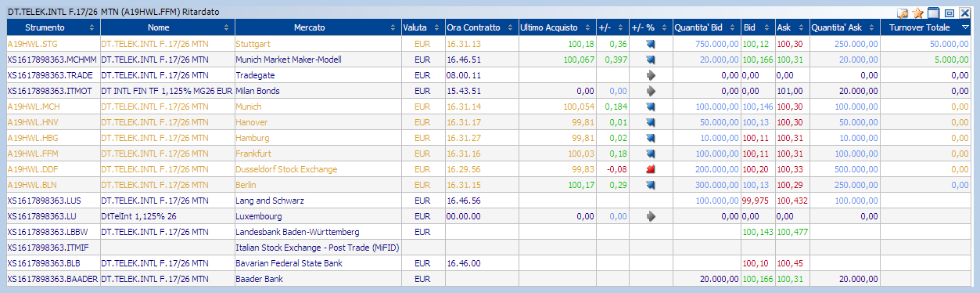Toggle sort arrows on Quantita' Bid column
The height and width of the screenshot is (293, 980).
point(734,27)
